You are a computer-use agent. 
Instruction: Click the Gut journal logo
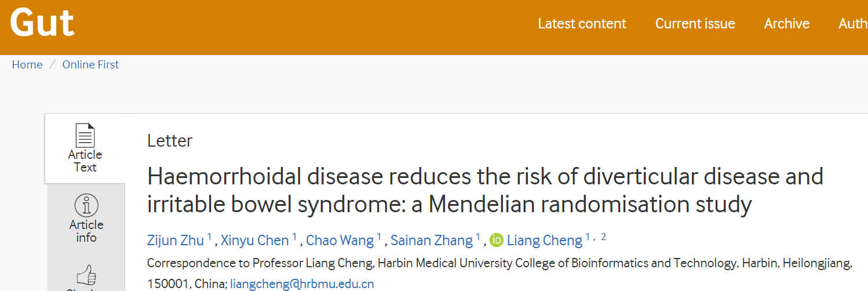click(x=42, y=23)
